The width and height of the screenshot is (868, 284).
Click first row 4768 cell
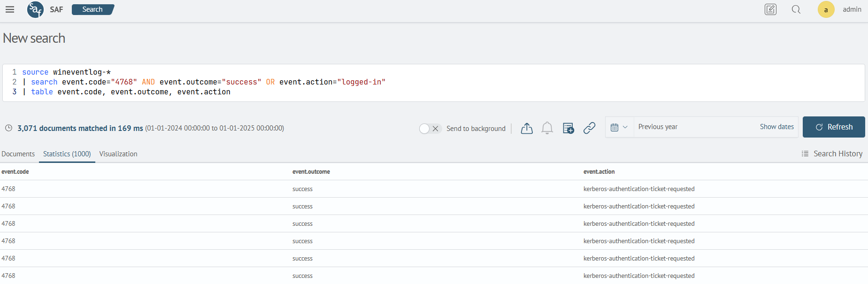(8, 189)
